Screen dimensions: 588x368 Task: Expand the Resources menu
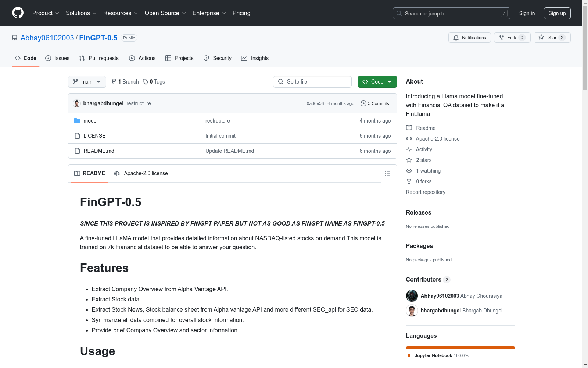click(x=121, y=13)
